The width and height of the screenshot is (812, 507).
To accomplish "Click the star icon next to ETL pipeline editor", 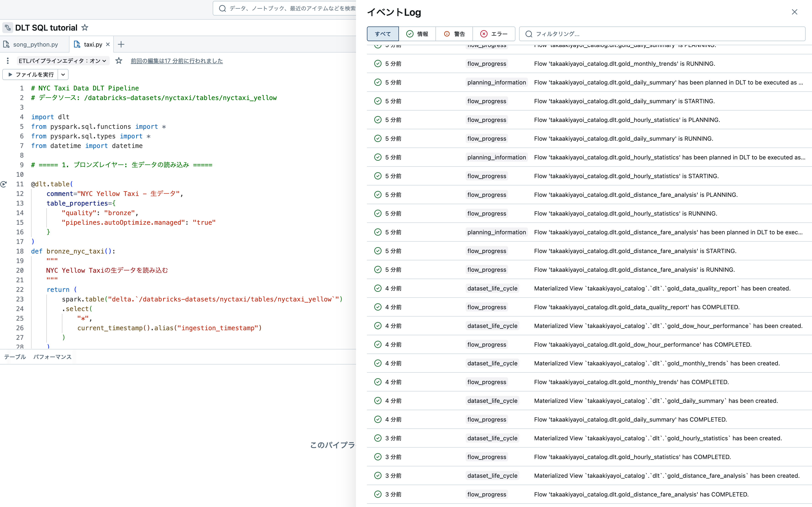I will (x=118, y=61).
